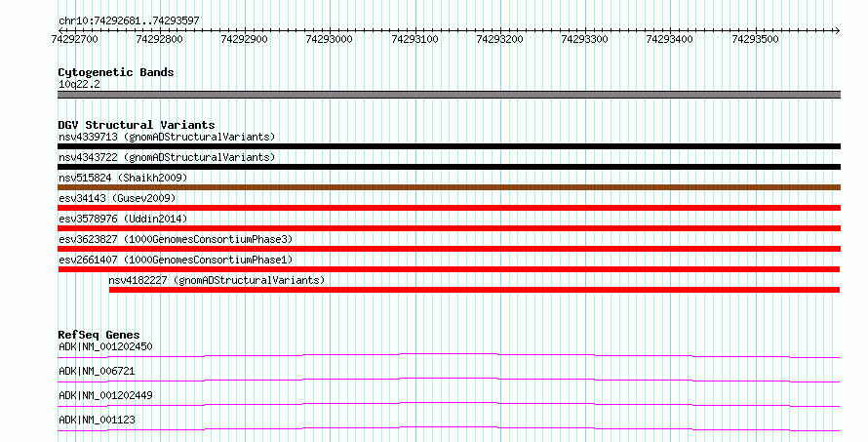Click ruler position 74292800
Image resolution: width=868 pixels, height=442 pixels.
159,39
